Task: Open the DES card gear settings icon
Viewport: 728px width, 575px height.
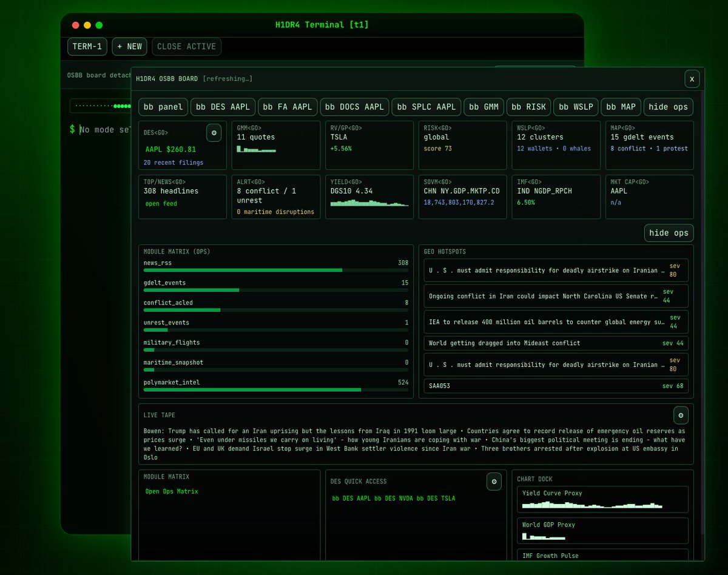Action: pos(214,132)
